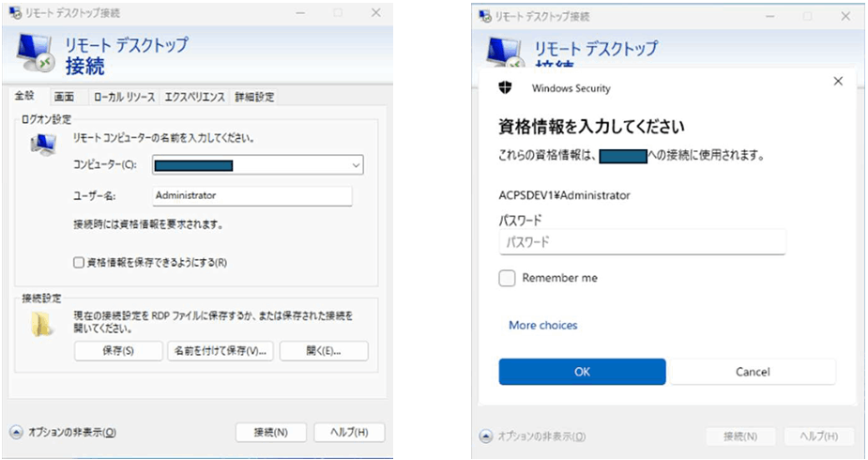868x460 pixels.
Task: Click into the パスワード input field
Action: [x=642, y=242]
